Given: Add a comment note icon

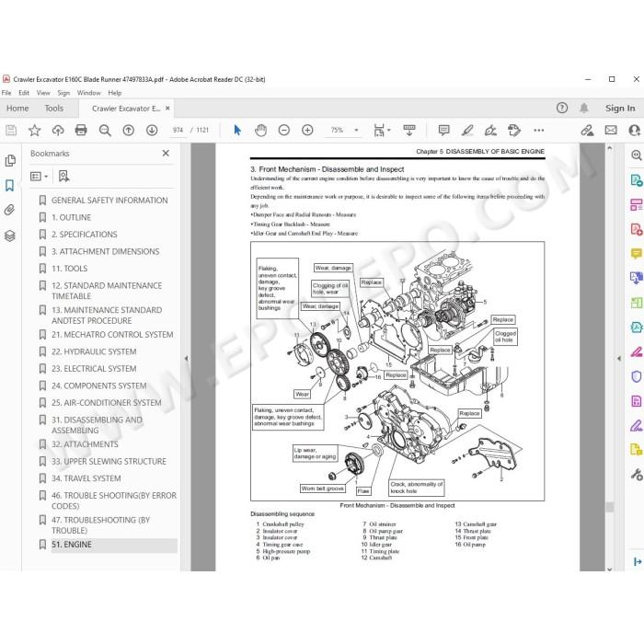Looking at the screenshot, I should coord(443,131).
